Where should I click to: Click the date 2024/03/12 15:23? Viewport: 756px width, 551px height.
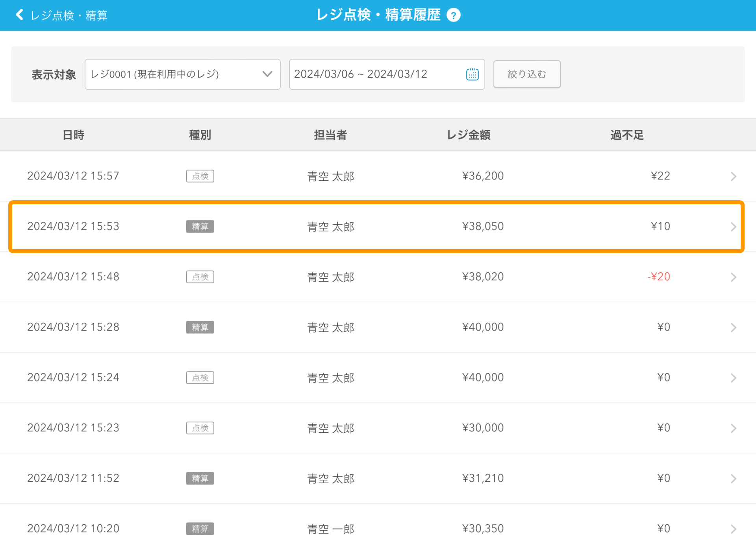[73, 428]
